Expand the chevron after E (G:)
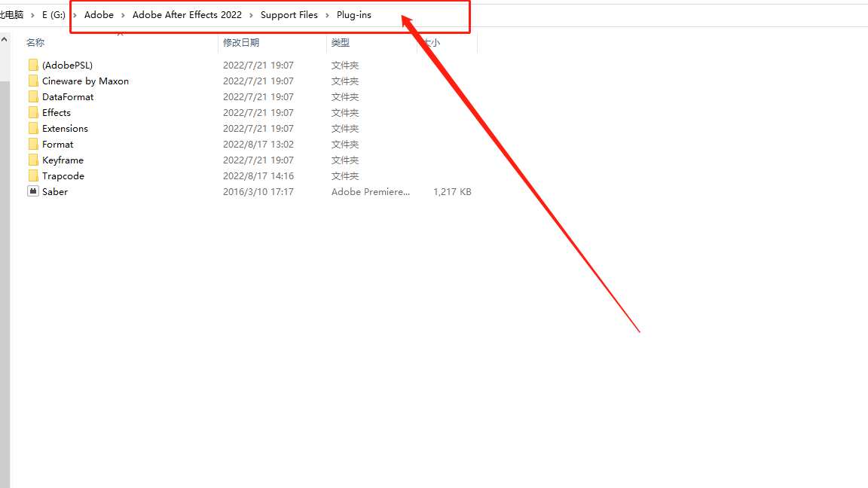Viewport: 868px width, 488px height. [x=75, y=15]
